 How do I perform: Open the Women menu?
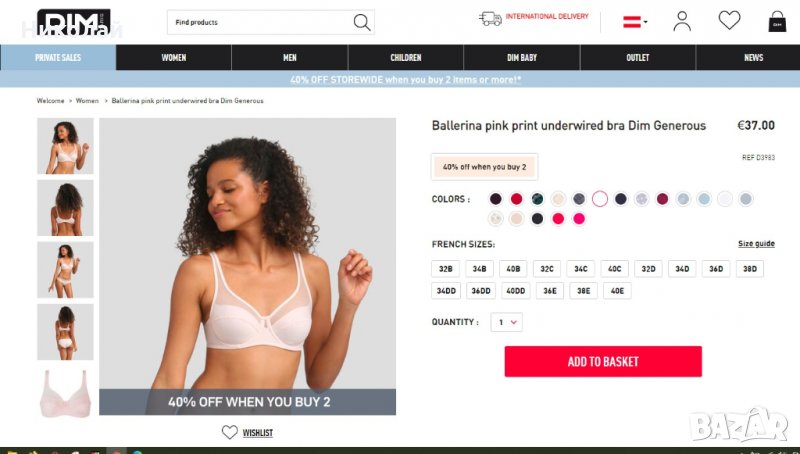[173, 58]
